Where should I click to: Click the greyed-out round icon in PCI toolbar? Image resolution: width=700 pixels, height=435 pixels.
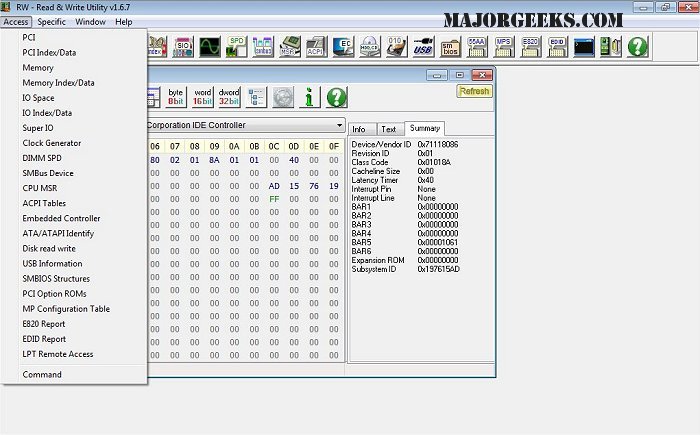(x=283, y=96)
